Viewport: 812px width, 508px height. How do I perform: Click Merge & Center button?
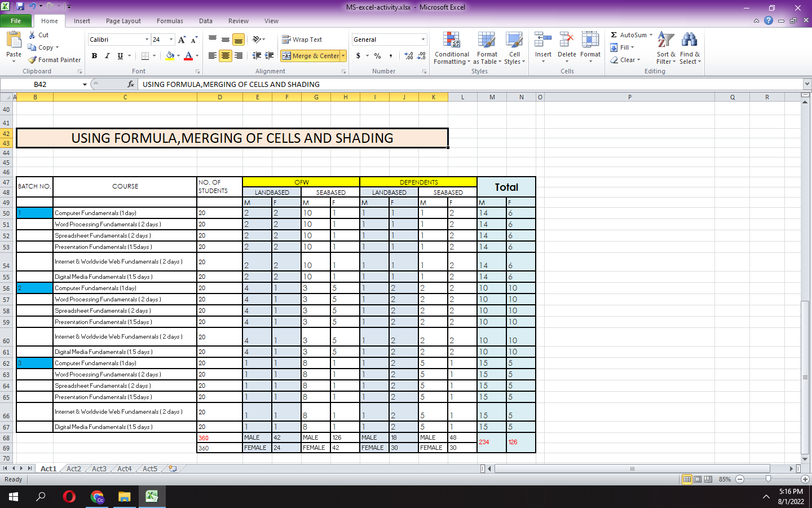point(311,56)
